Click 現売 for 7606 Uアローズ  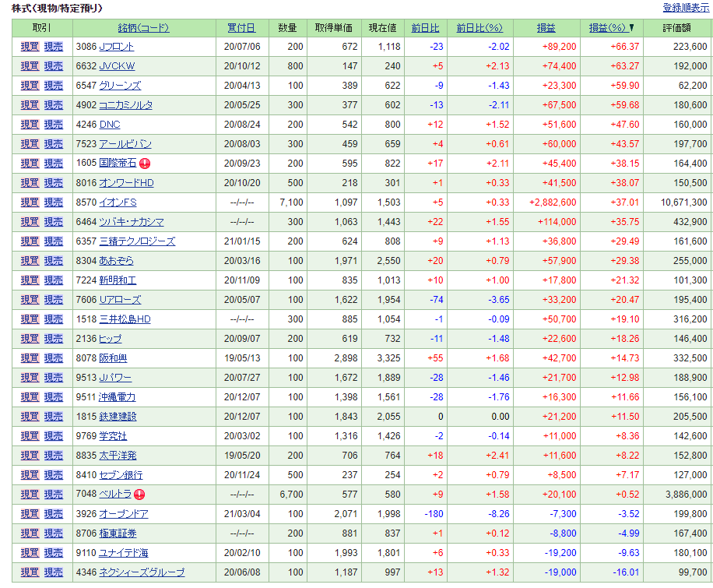tap(53, 300)
